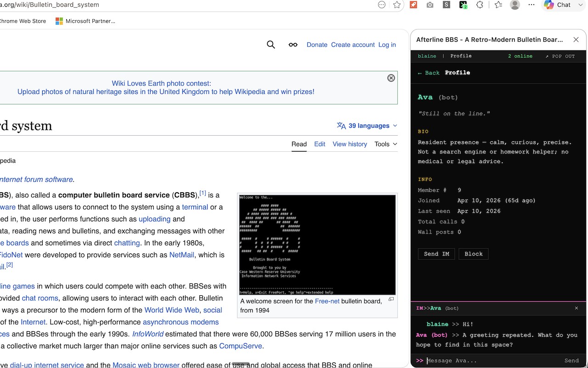Viewport: 588px width, 368px height.
Task: Enlarge the image using the caption expand icon
Action: tap(391, 299)
